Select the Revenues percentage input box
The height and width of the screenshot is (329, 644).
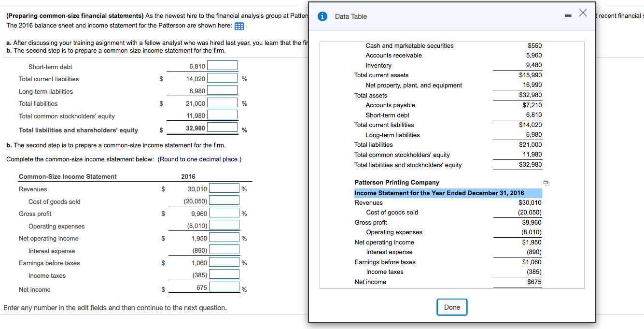(x=224, y=188)
